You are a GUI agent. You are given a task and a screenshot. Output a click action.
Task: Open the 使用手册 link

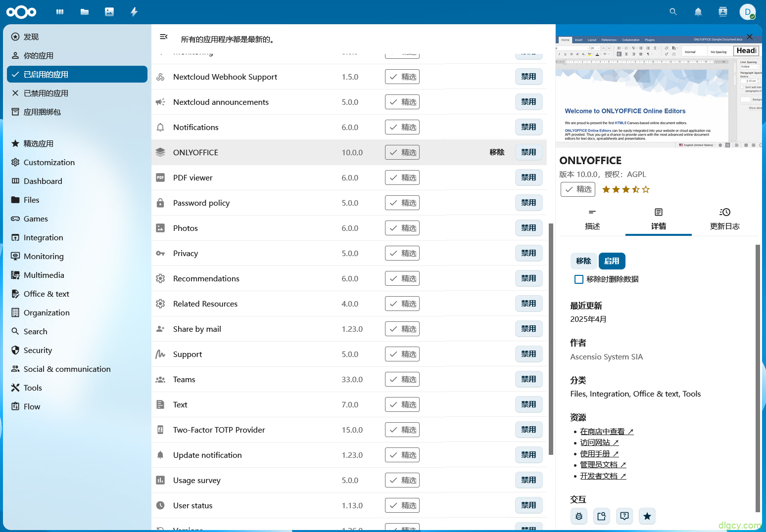(x=599, y=454)
